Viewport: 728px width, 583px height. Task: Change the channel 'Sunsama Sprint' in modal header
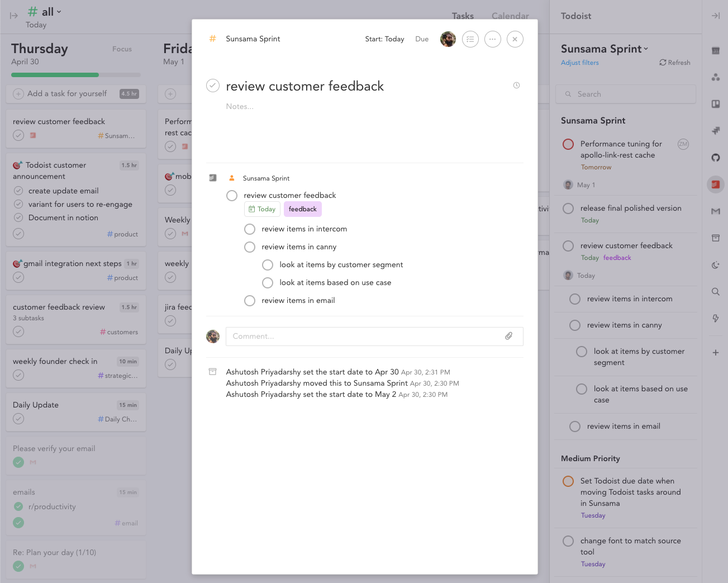(x=253, y=39)
